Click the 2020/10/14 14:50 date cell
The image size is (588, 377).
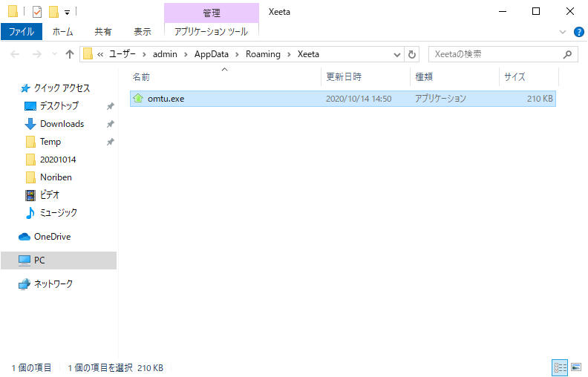pyautogui.click(x=359, y=99)
